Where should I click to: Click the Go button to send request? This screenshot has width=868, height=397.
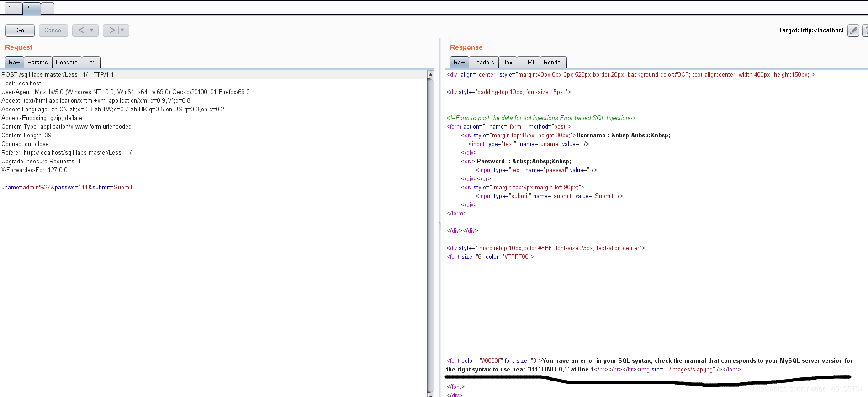point(20,30)
